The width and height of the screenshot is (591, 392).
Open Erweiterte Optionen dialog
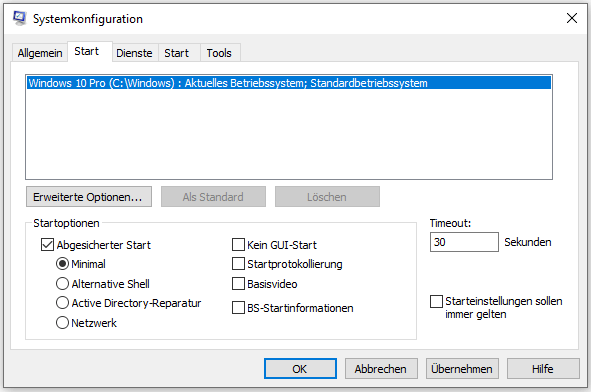pos(89,197)
